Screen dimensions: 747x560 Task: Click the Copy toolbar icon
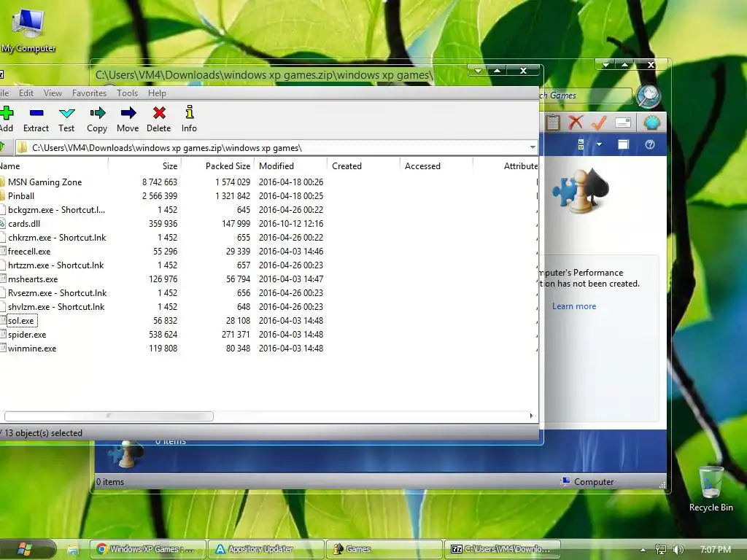(x=97, y=119)
